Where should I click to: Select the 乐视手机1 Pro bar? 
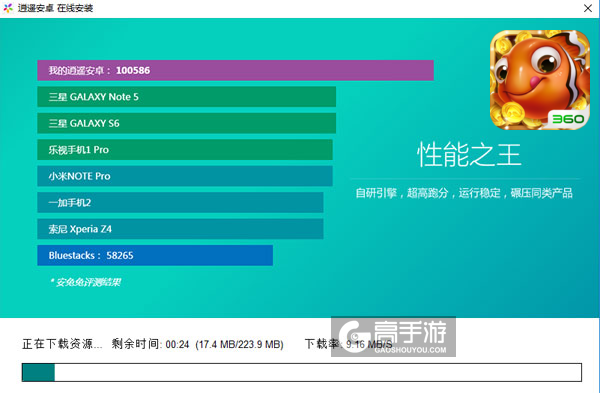185,150
